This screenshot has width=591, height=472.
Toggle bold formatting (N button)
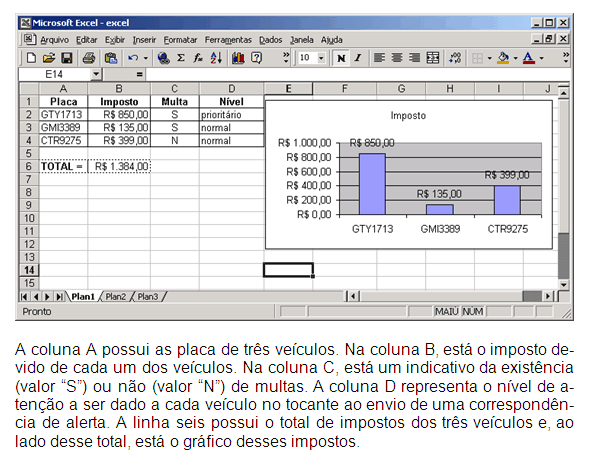(x=341, y=58)
